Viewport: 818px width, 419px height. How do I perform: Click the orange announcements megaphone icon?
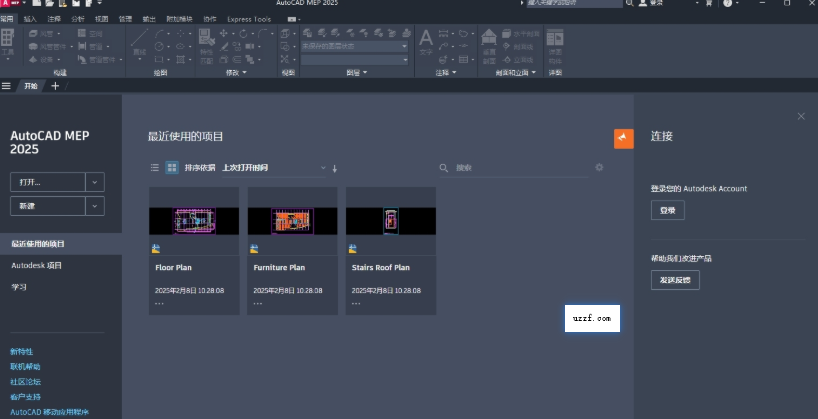pyautogui.click(x=623, y=138)
